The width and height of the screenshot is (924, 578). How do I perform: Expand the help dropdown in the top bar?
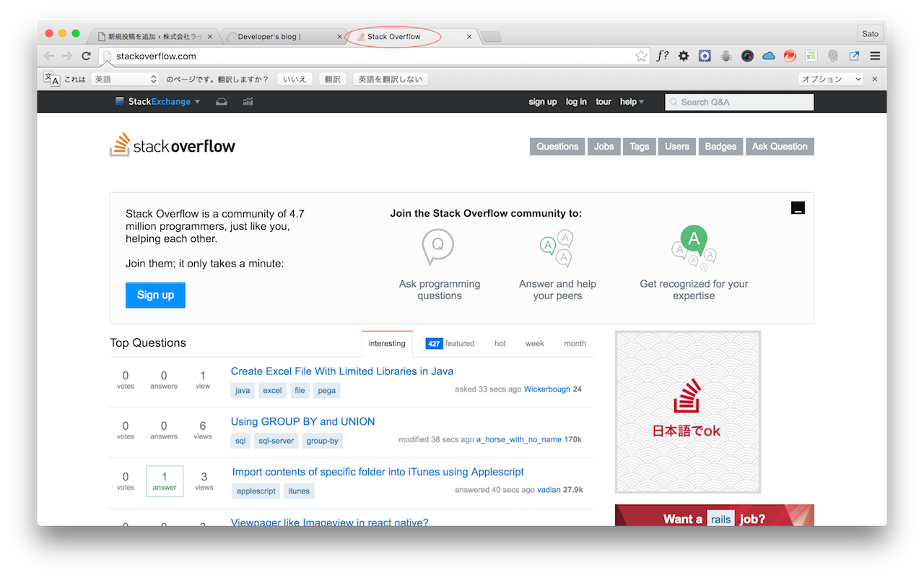(632, 102)
